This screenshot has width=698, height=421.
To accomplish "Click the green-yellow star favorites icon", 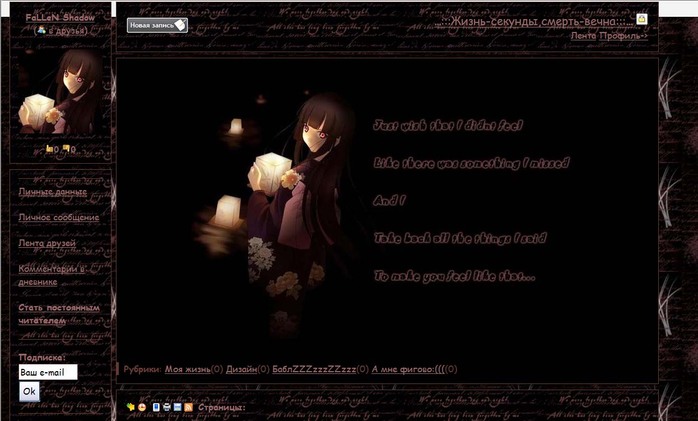I will tap(130, 407).
